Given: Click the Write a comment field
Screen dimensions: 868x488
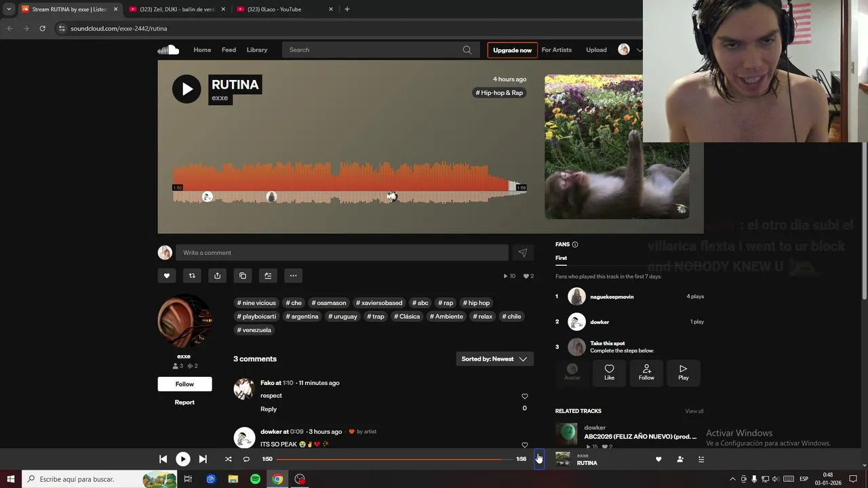Looking at the screenshot, I should [342, 253].
